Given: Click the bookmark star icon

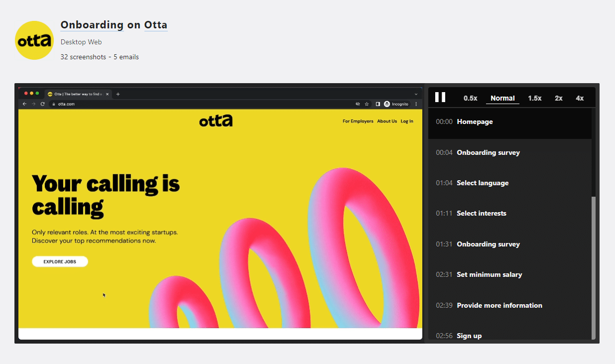Looking at the screenshot, I should coord(367,104).
